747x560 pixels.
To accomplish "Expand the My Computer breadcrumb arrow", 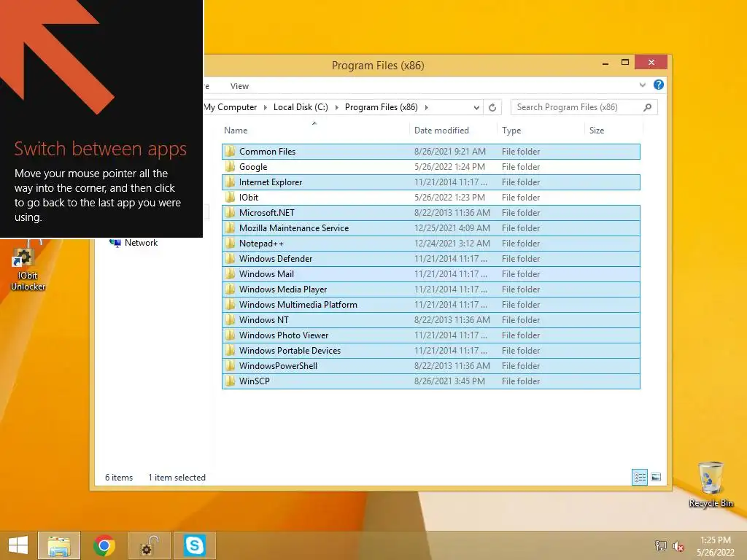I will (266, 108).
